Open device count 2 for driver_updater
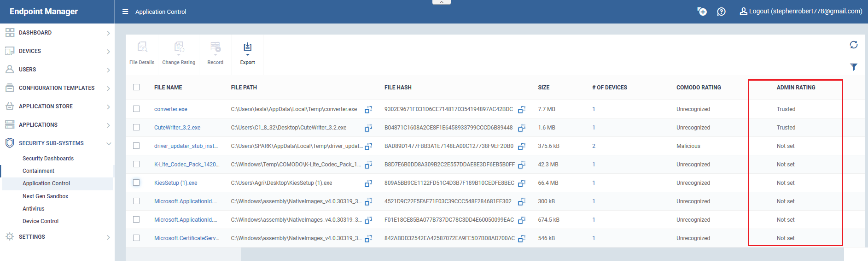This screenshot has width=868, height=271. point(594,146)
